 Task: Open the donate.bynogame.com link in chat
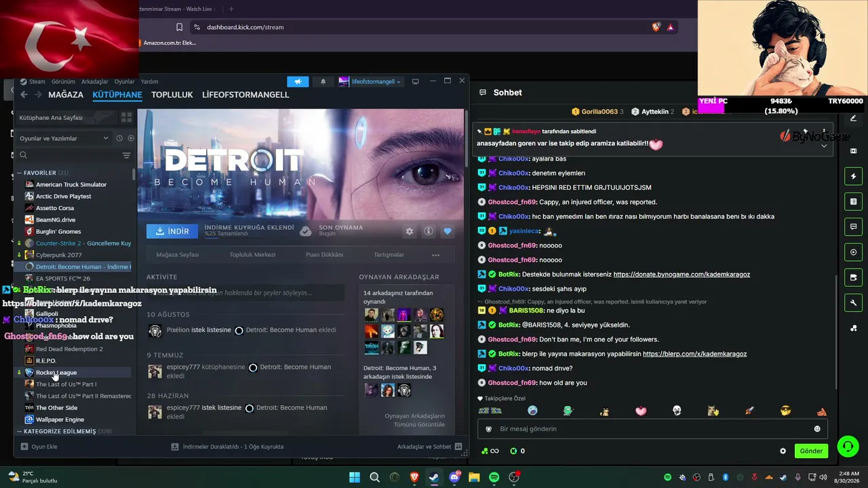(682, 274)
